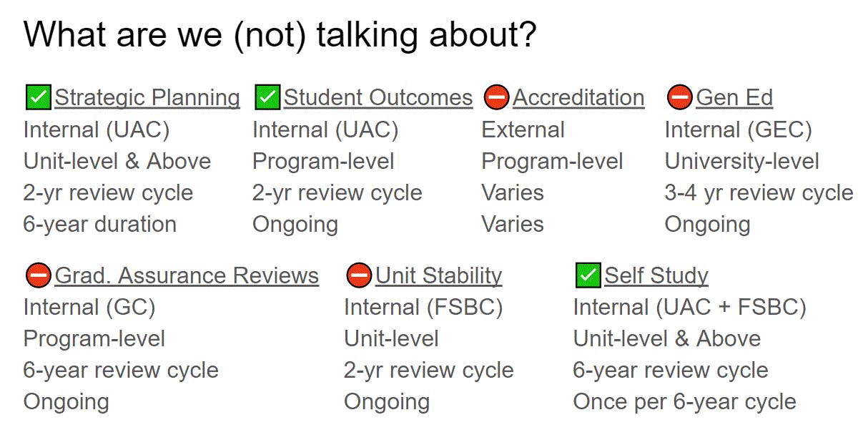The height and width of the screenshot is (445, 868).
Task: Click the red minus icon beside Grad. Assurance Reviews
Action: (38, 275)
